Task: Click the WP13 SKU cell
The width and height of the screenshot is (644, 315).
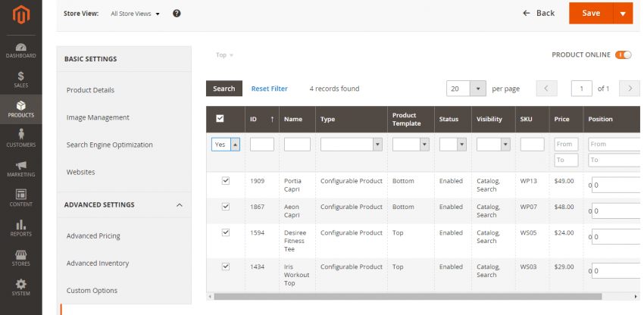Action: (529, 181)
